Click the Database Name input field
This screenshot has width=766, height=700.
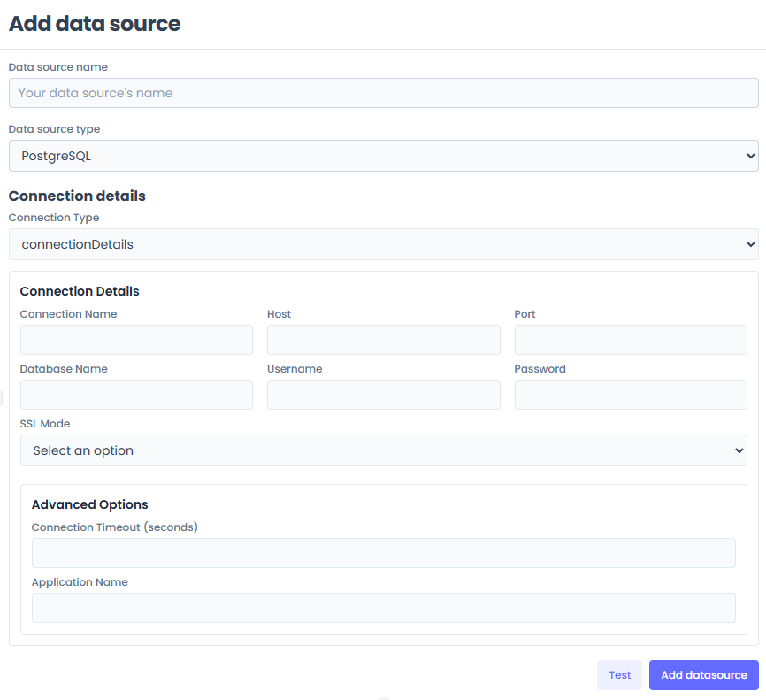point(136,395)
